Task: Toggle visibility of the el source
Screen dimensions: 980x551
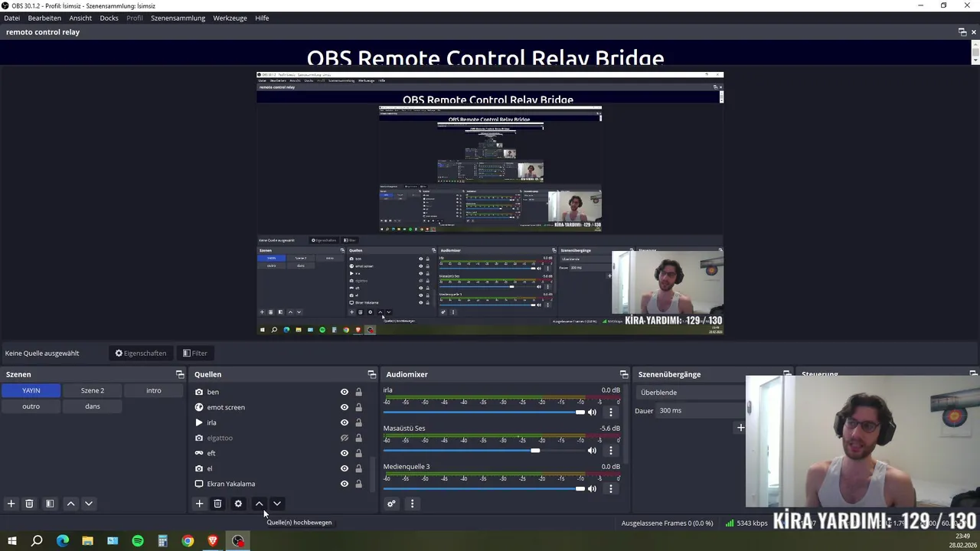Action: pos(345,468)
